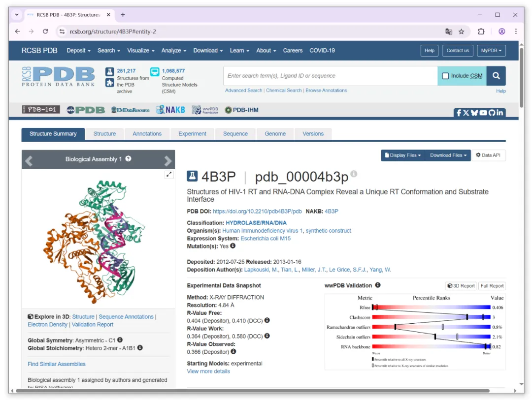
Task: Click the vertical page scrollbar thumb
Action: (521, 77)
